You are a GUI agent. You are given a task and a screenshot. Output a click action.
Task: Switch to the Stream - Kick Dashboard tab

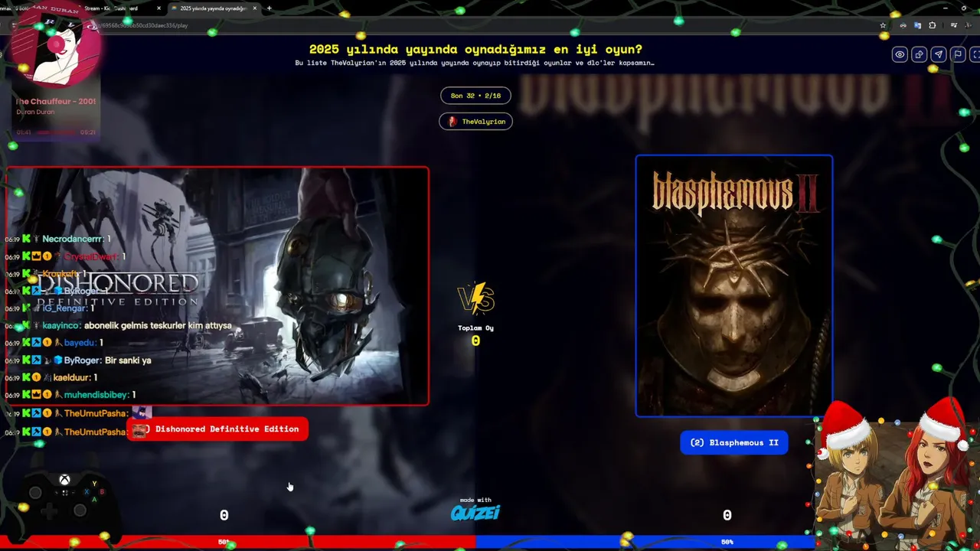[x=115, y=8]
